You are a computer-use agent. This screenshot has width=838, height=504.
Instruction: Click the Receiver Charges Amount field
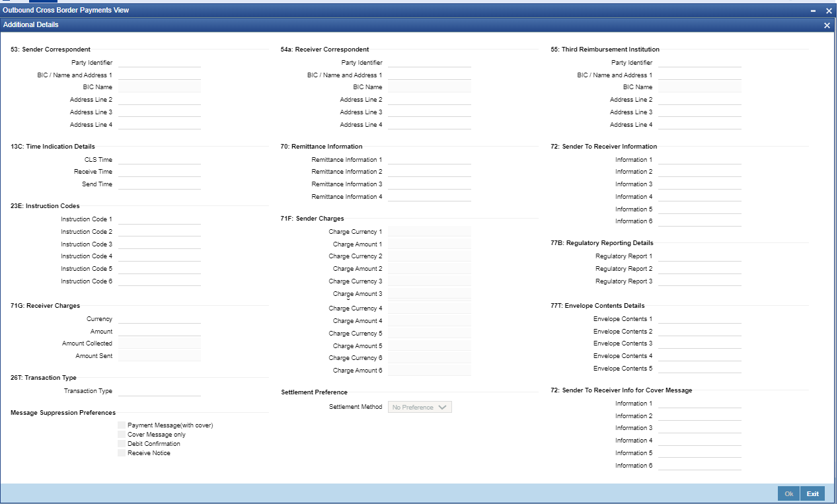coord(159,331)
